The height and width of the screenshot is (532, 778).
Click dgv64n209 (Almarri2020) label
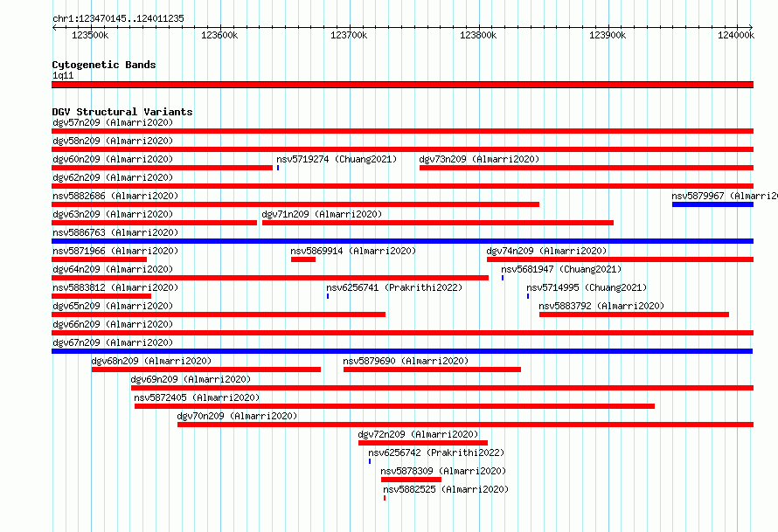tap(113, 269)
